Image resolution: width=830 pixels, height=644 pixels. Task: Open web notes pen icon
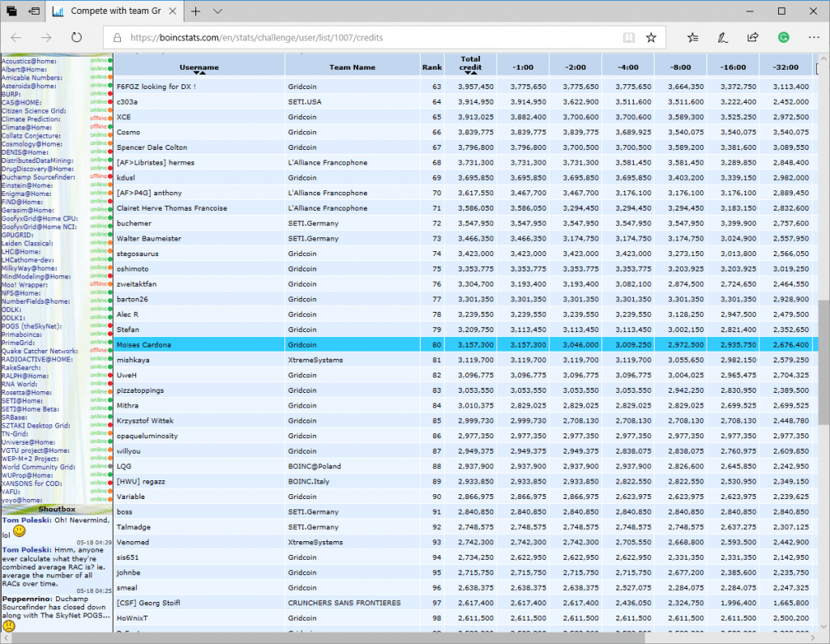click(x=722, y=37)
